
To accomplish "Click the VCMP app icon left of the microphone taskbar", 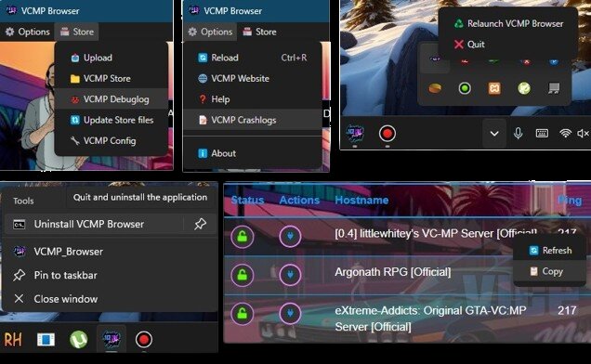I will click(355, 133).
